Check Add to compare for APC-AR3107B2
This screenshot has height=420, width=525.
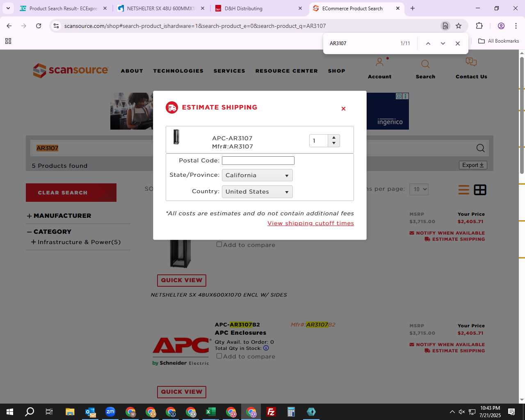point(219,356)
